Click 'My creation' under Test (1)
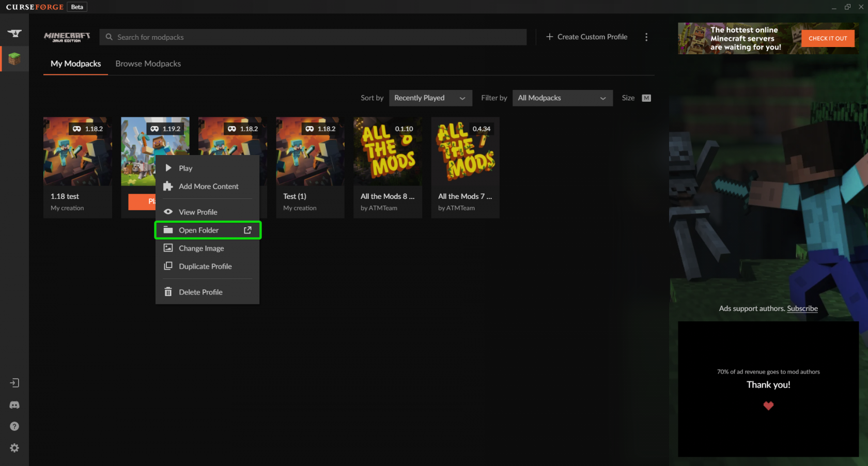This screenshot has height=466, width=868. coord(300,208)
